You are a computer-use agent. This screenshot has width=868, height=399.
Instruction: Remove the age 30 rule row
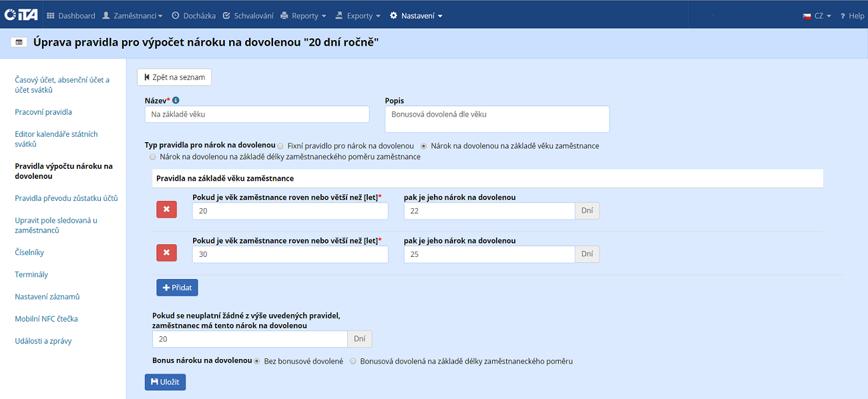[x=166, y=253]
